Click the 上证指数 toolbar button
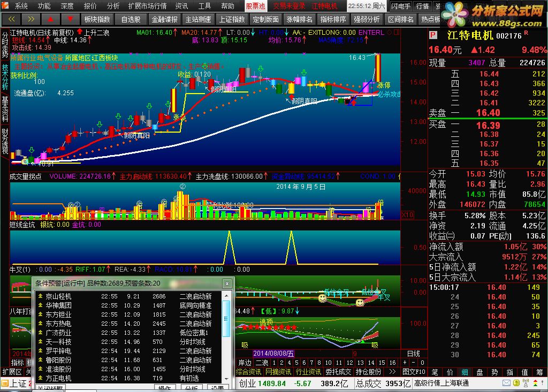Viewport: 548px width, 392px height. [x=232, y=19]
